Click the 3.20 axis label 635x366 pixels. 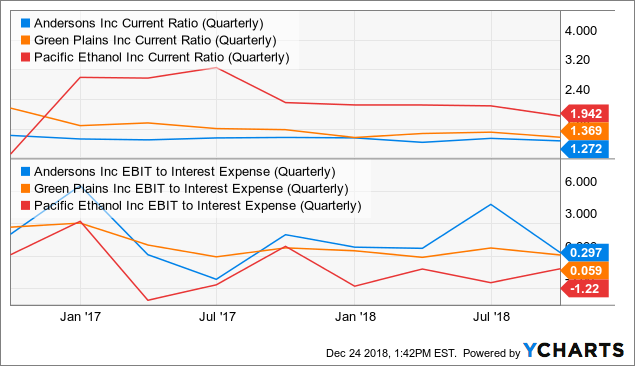pos(577,60)
